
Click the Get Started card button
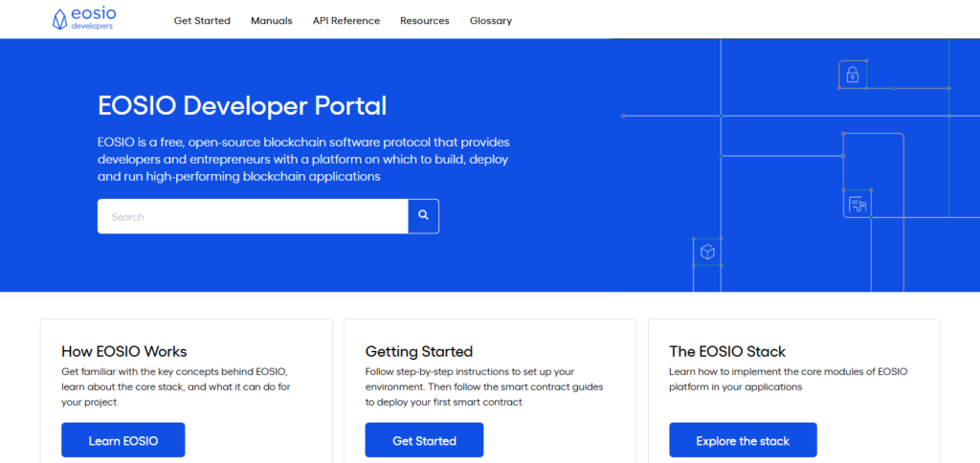point(424,440)
